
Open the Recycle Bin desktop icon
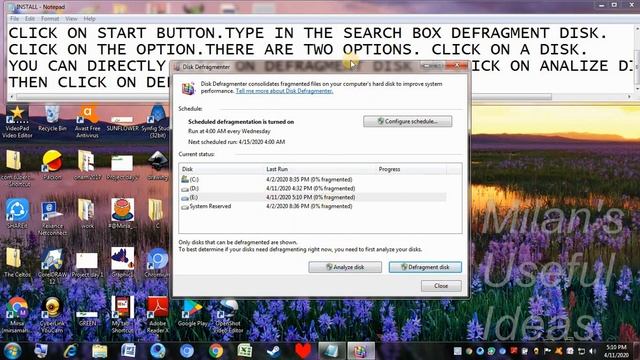pos(52,118)
